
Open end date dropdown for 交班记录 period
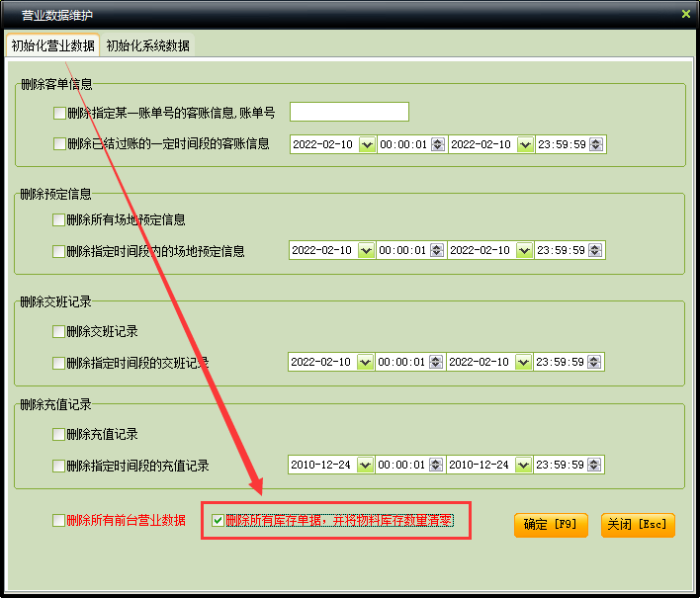coord(523,362)
